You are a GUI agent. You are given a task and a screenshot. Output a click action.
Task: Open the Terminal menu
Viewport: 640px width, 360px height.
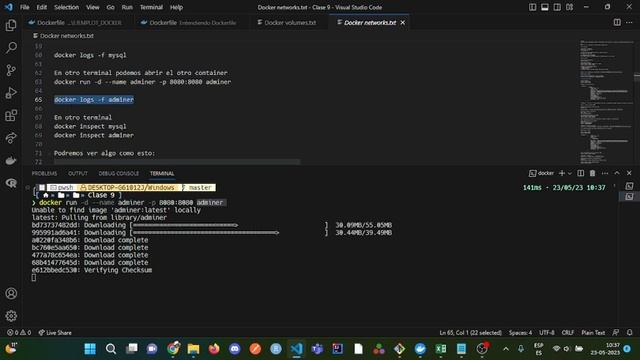click(151, 7)
